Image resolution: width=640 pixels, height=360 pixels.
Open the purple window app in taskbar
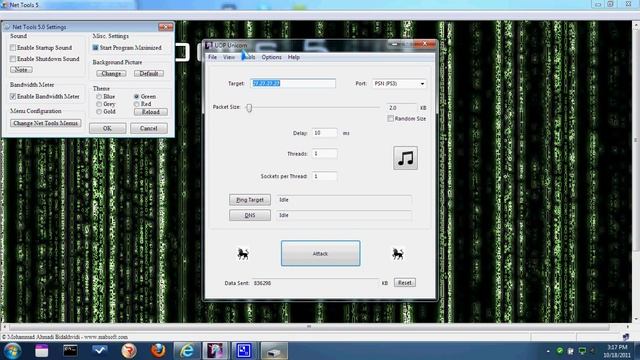click(x=42, y=351)
